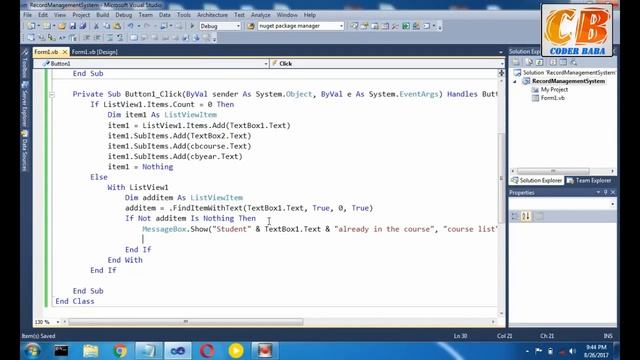Open the Architecture menu
This screenshot has height=360, width=640.
tap(212, 15)
